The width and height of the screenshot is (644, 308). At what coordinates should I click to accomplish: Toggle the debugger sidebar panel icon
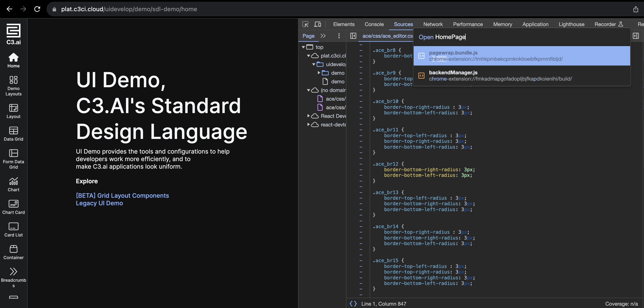pyautogui.click(x=636, y=36)
